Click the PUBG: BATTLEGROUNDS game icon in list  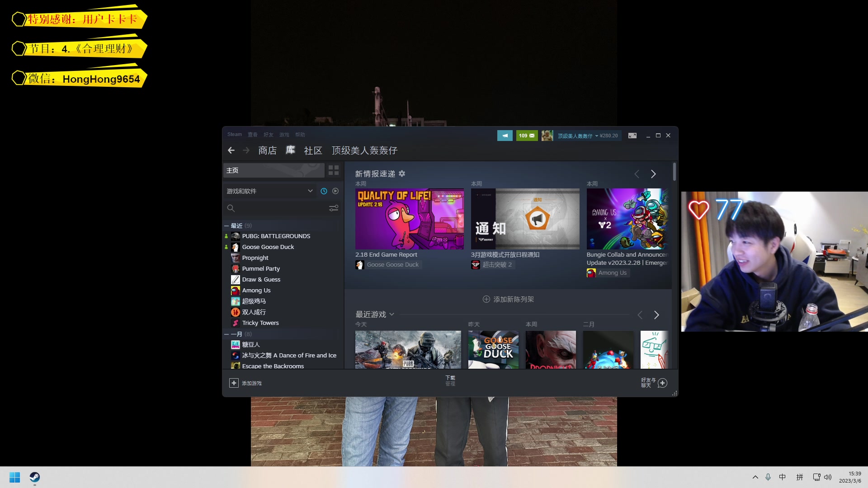[x=236, y=236]
